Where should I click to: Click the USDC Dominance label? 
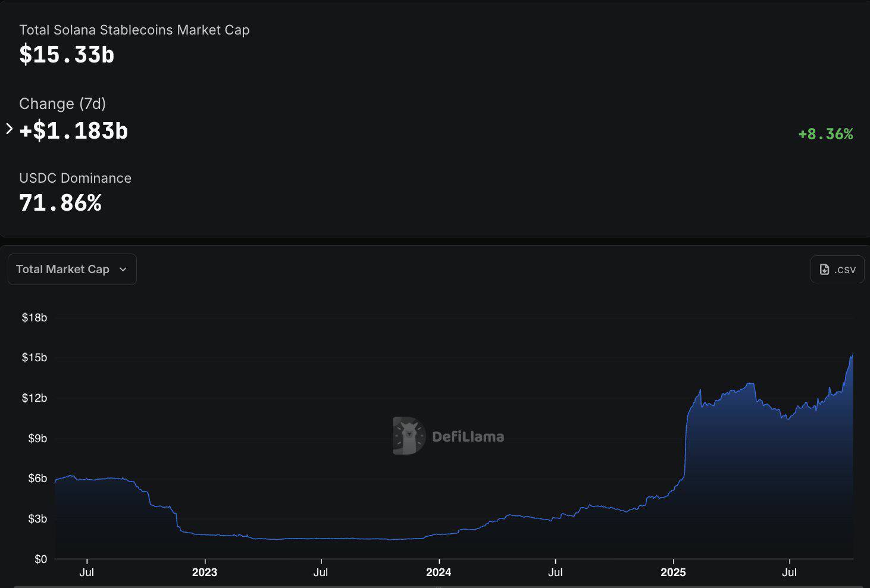75,178
